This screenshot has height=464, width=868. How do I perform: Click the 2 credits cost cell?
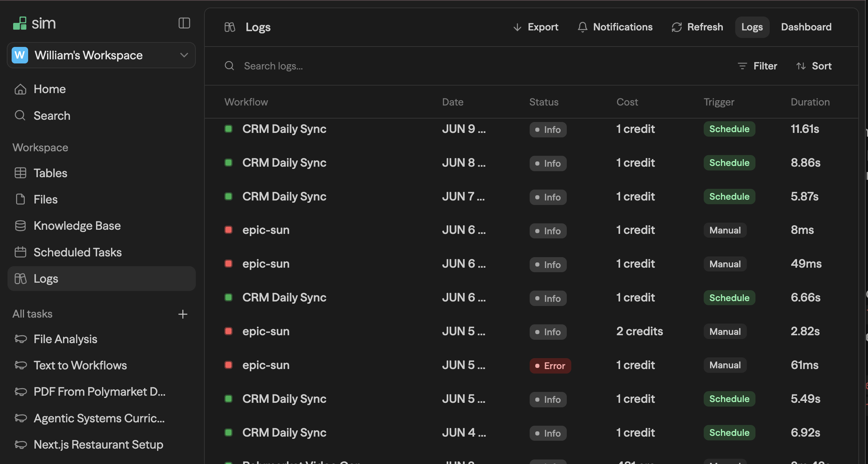(640, 331)
